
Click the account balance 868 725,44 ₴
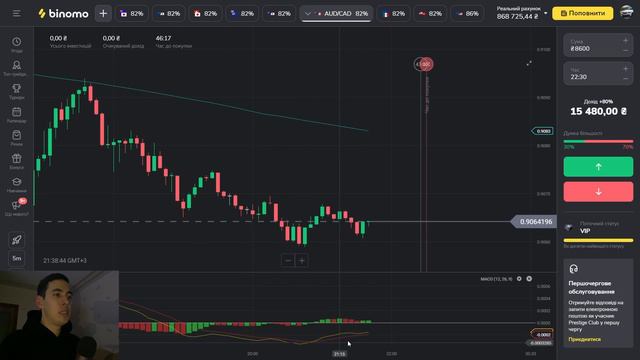(518, 16)
